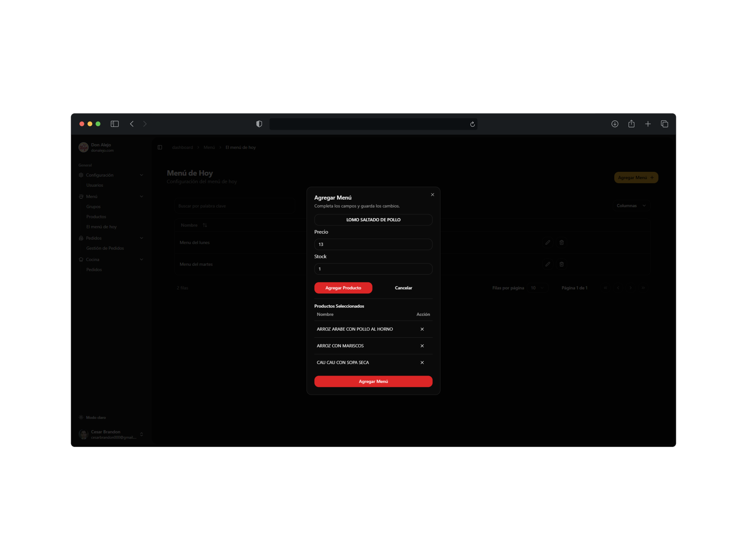
Task: Open Productos in the sidebar menu
Action: (96, 217)
